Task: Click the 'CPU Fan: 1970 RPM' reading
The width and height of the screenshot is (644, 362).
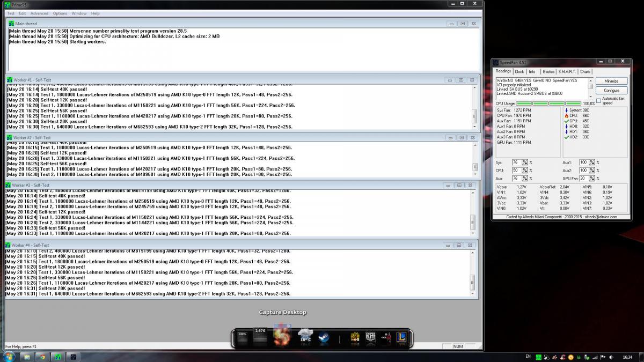Action: tap(515, 115)
